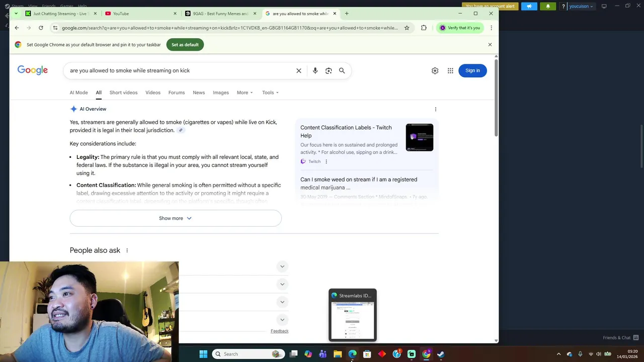The image size is (644, 362).
Task: Open the Chrome tab search dropdown
Action: pyautogui.click(x=16, y=14)
